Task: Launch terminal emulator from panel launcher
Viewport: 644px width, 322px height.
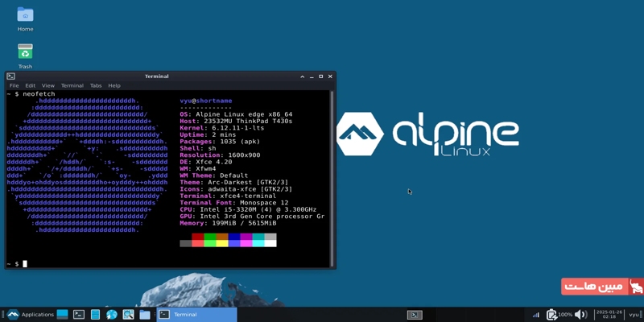Action: pyautogui.click(x=79, y=315)
